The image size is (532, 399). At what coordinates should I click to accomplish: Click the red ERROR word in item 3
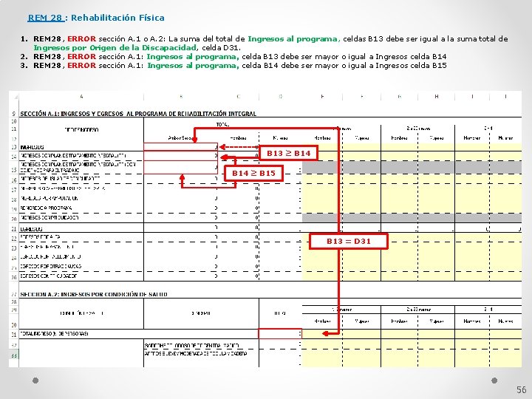(x=81, y=65)
